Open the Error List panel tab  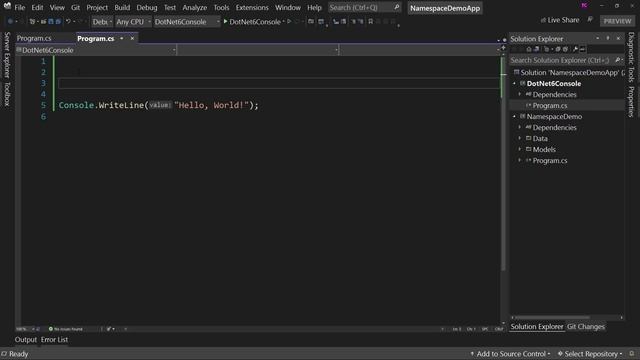tap(54, 340)
